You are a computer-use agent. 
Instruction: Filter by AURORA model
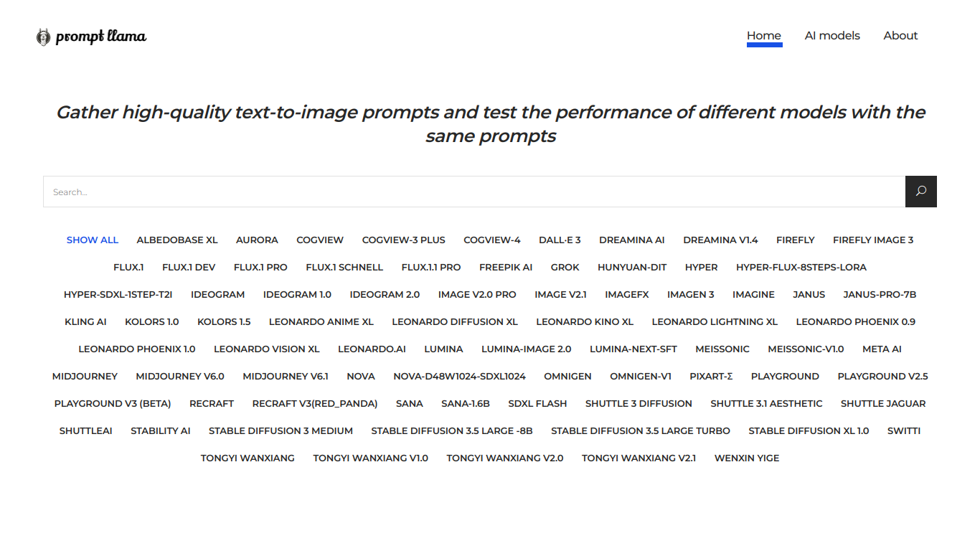(x=257, y=240)
